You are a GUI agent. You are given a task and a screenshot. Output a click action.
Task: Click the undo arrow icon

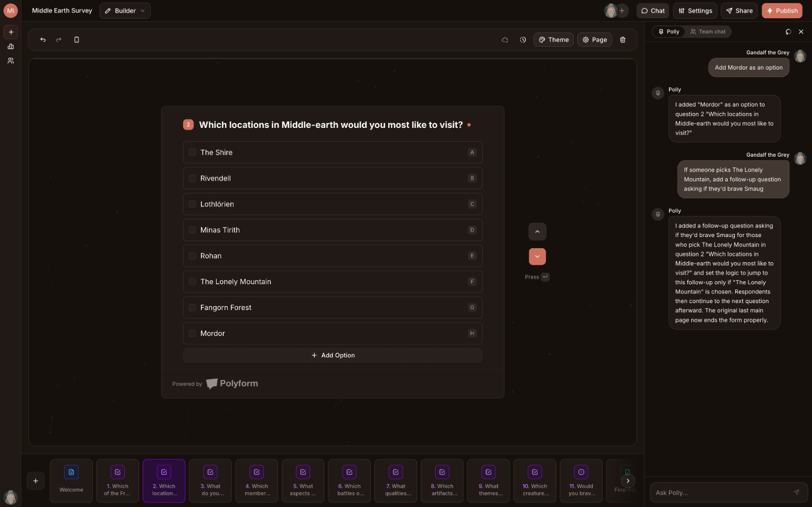(x=43, y=40)
